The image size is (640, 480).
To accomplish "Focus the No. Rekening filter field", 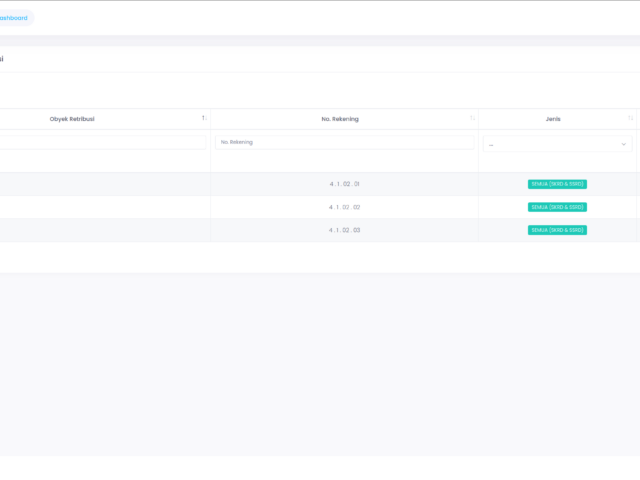I will (x=344, y=142).
